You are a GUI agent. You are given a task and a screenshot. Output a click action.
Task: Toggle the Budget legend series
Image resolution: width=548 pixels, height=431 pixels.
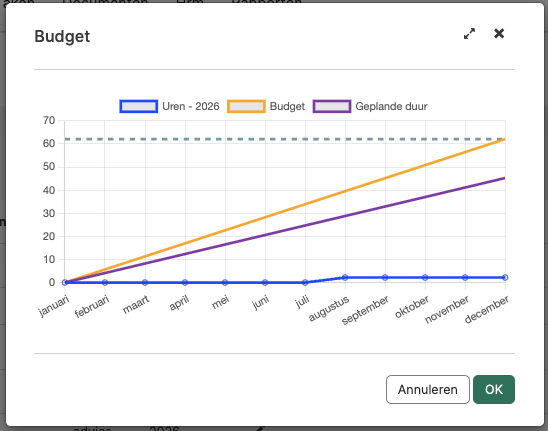(266, 106)
